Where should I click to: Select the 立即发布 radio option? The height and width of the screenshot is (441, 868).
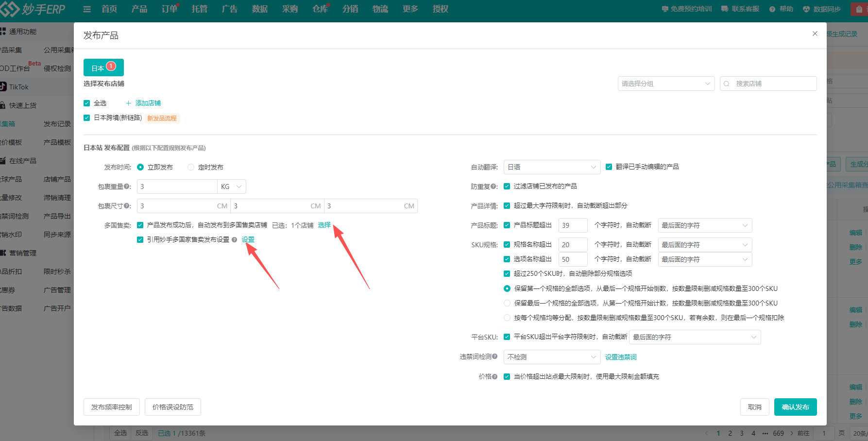click(140, 167)
